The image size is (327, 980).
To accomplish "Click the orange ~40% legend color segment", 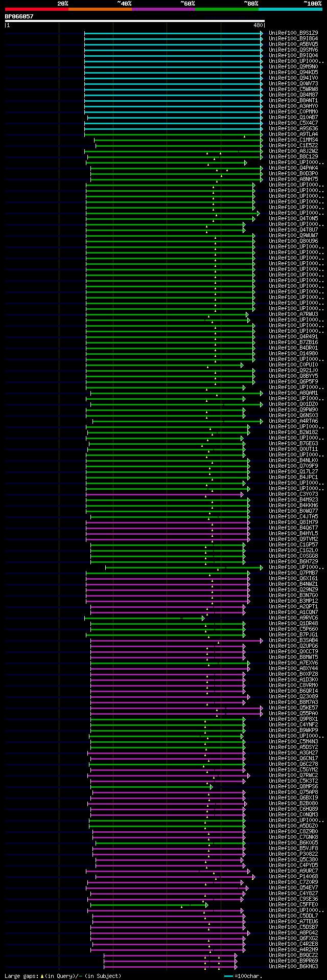I will (x=100, y=9).
